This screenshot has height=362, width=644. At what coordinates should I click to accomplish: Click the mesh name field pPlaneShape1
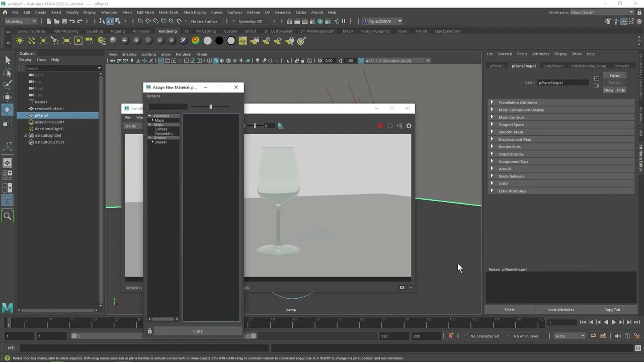tap(563, 82)
